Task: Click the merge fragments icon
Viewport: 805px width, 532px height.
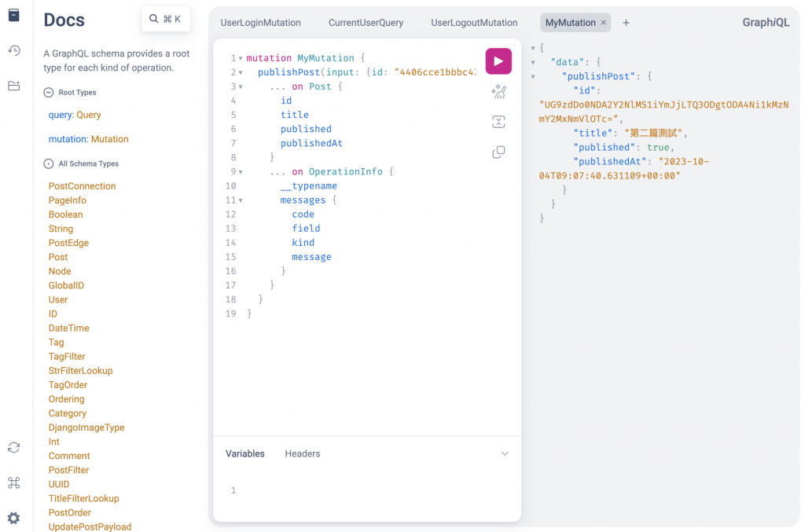Action: [498, 122]
